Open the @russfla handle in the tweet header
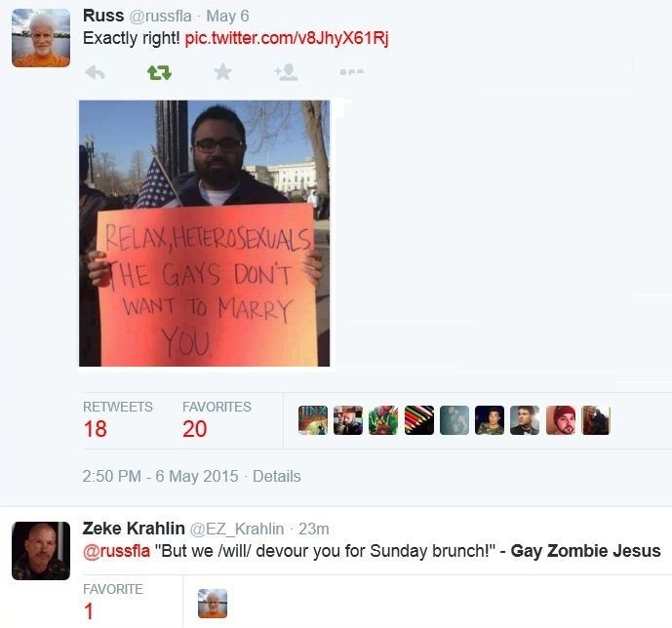 [160, 17]
